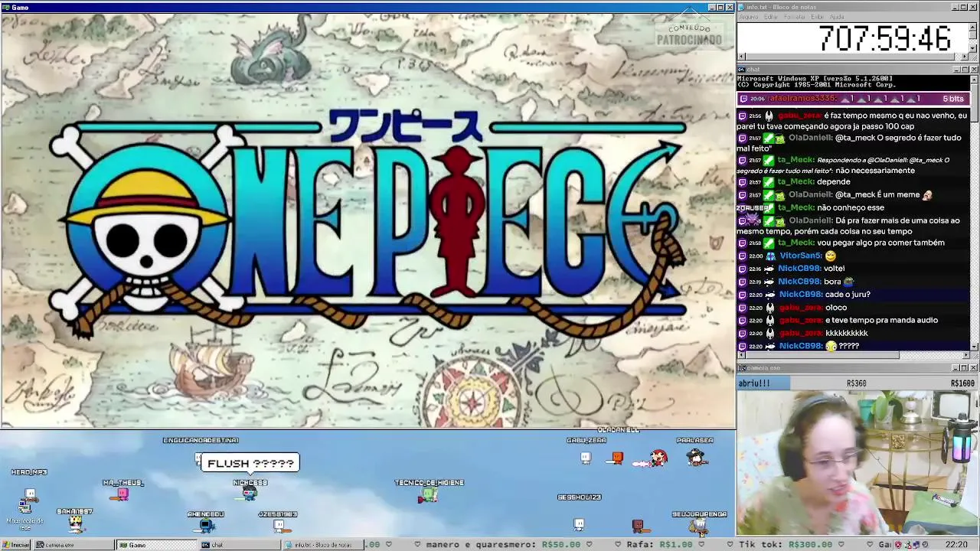This screenshot has width=980, height=551.
Task: Click the 707:59:46 timer text in Notepad
Action: point(884,38)
